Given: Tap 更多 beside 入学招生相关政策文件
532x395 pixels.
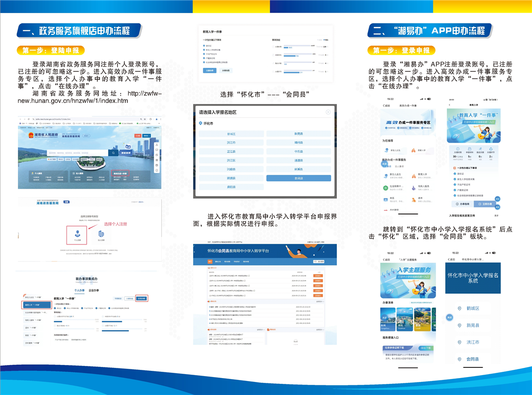Looking at the screenshot, I should click(x=496, y=215).
